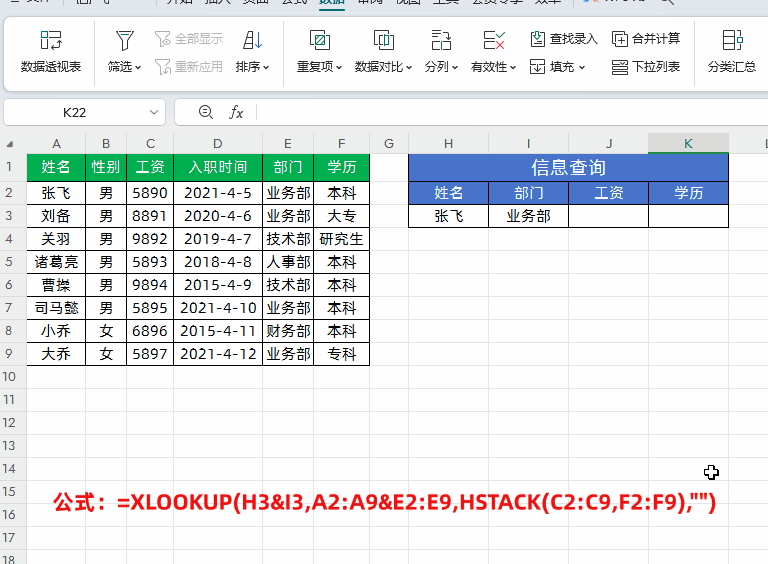Click cell containing 财务部
768x564 pixels.
288,331
